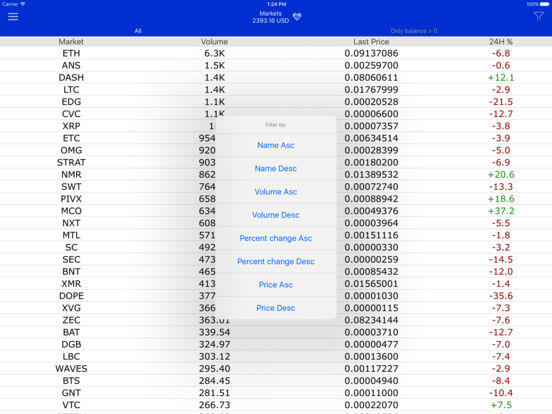Pick Percent change Desc option

[x=276, y=261]
